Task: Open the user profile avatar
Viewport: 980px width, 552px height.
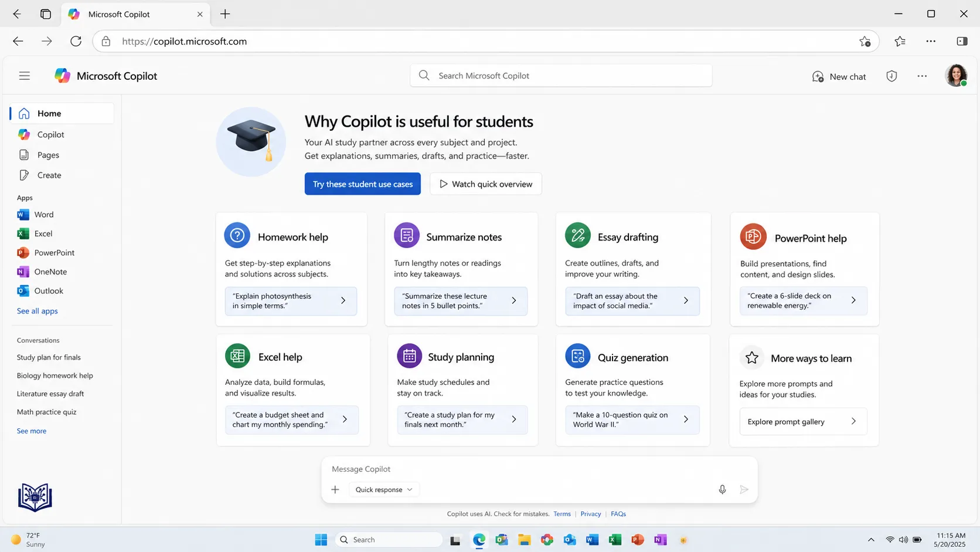Action: click(956, 76)
